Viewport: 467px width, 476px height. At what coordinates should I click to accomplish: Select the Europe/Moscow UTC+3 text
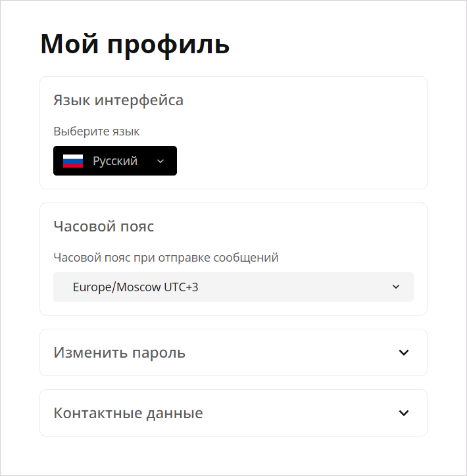[135, 287]
